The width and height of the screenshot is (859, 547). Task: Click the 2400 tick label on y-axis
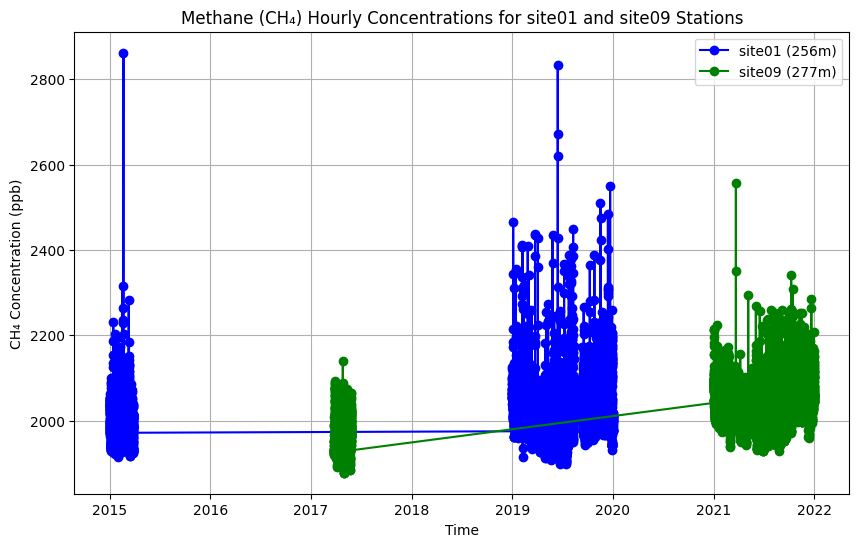click(x=50, y=250)
